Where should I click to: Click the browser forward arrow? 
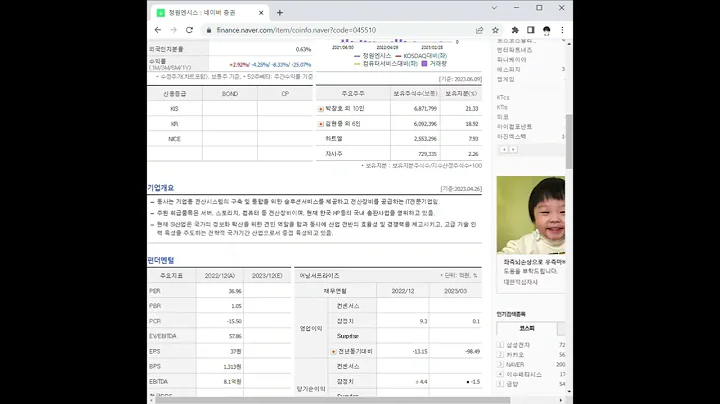(174, 30)
